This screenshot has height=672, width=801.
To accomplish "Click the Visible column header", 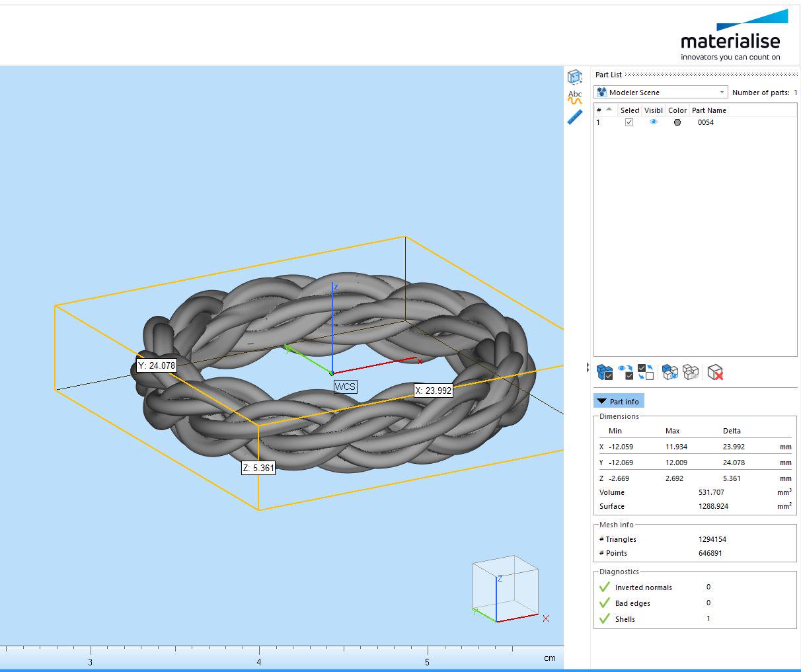I will (653, 110).
